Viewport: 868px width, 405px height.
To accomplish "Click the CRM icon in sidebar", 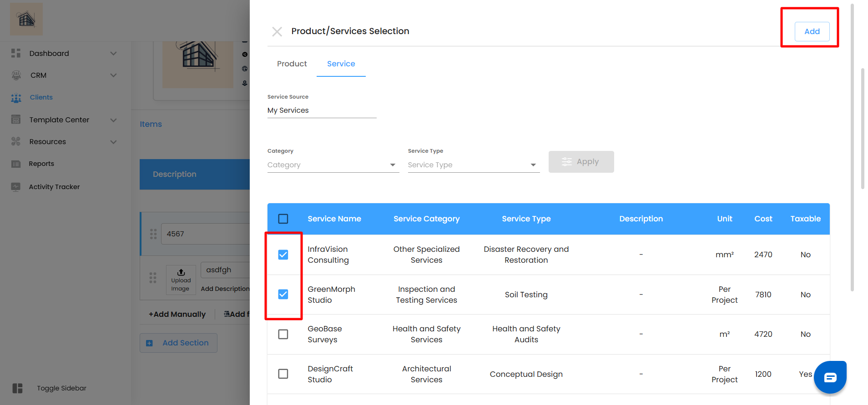I will [x=16, y=75].
